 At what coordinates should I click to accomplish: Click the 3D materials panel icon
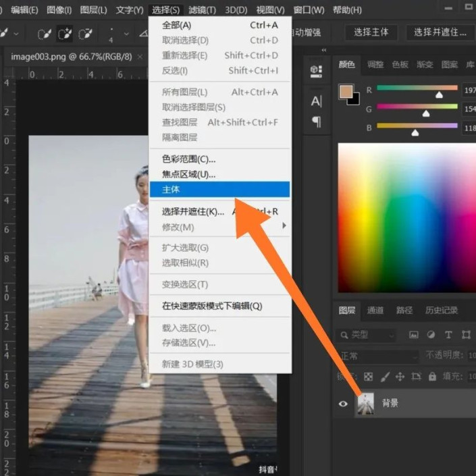(316, 71)
